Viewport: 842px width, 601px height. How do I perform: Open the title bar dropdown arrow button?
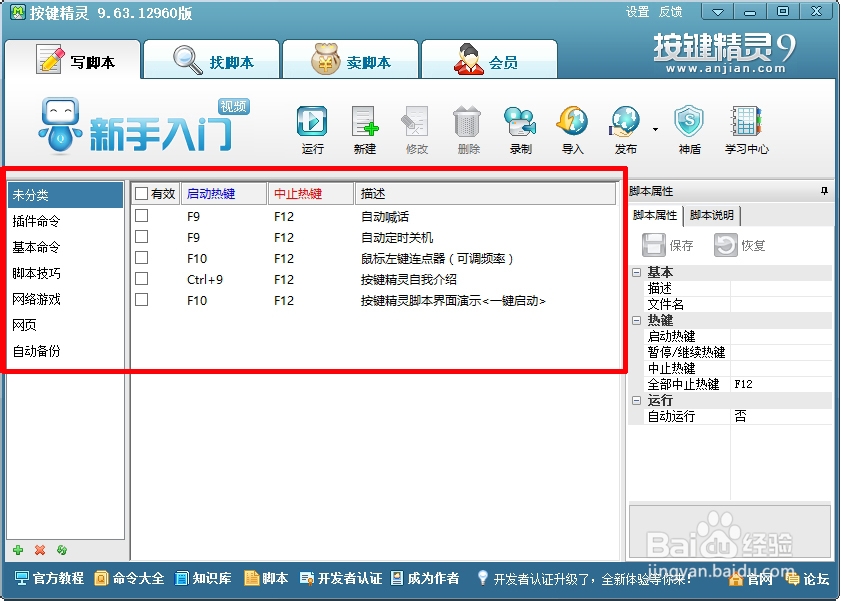coord(717,11)
